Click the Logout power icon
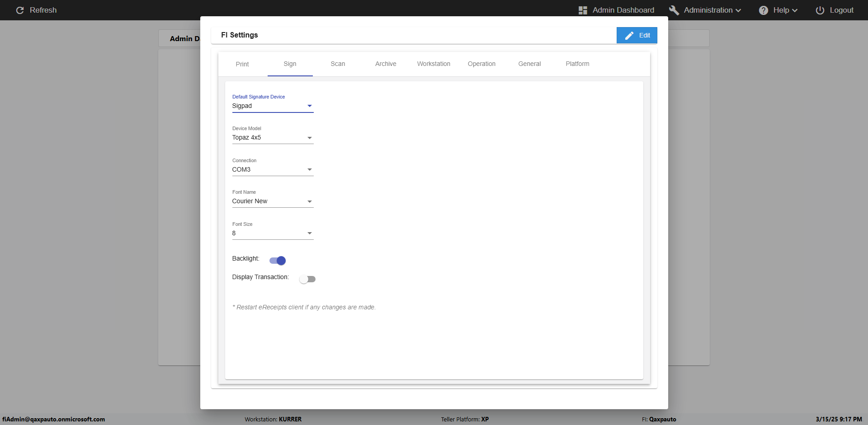Viewport: 868px width, 425px height. pos(820,10)
